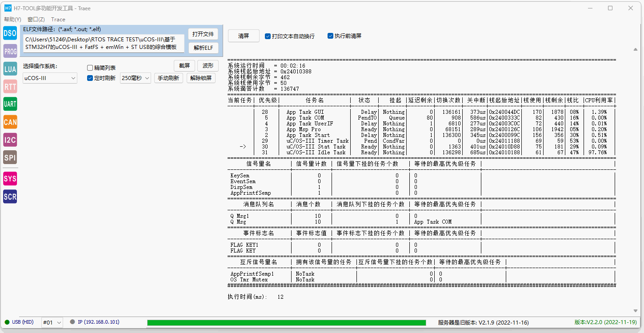Click the App Task COM task name
The height and width of the screenshot is (333, 644).
click(305, 118)
